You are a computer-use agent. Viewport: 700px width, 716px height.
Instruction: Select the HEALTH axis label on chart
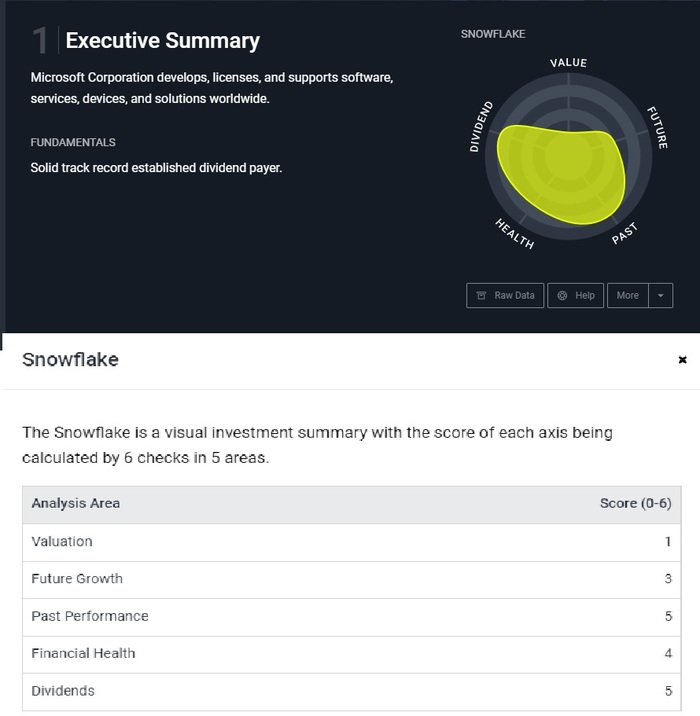tap(514, 233)
